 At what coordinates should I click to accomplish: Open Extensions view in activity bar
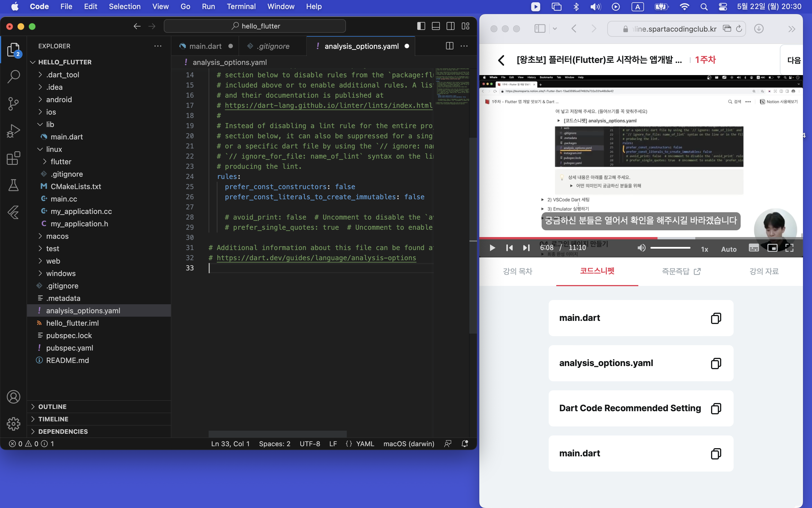14,158
